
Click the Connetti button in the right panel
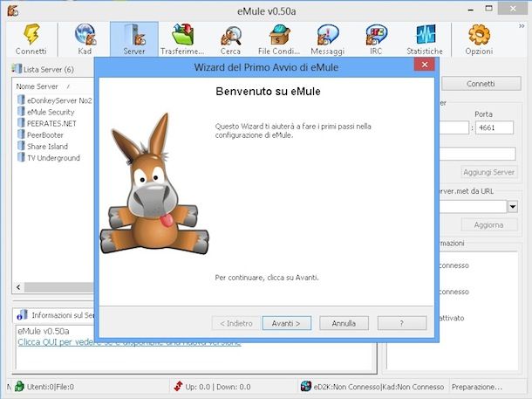[x=481, y=84]
